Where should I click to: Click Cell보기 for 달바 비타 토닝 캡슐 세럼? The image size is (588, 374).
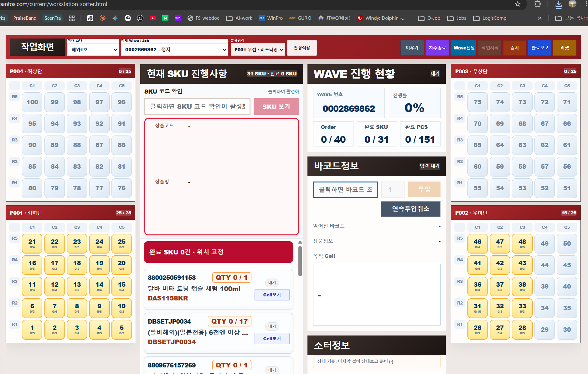(x=272, y=295)
